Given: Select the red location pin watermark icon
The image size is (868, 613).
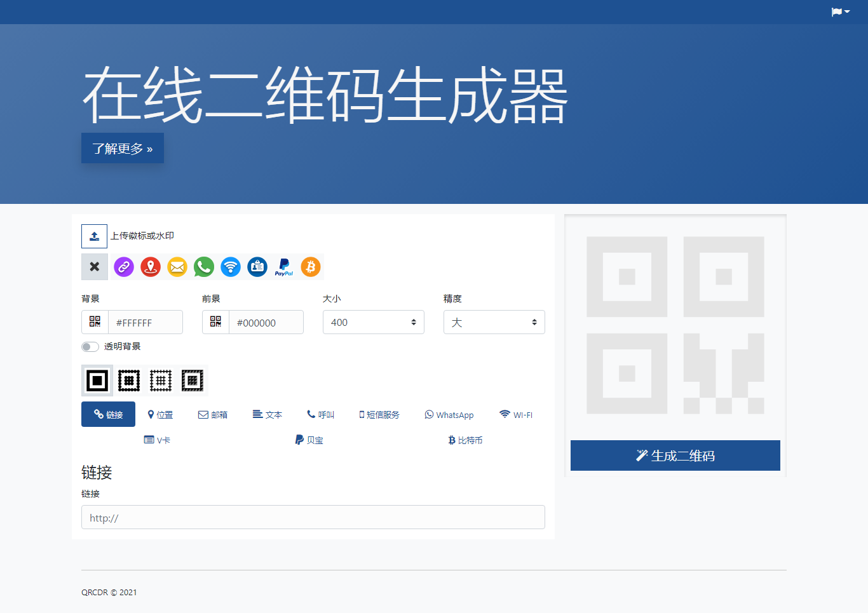Looking at the screenshot, I should tap(151, 267).
